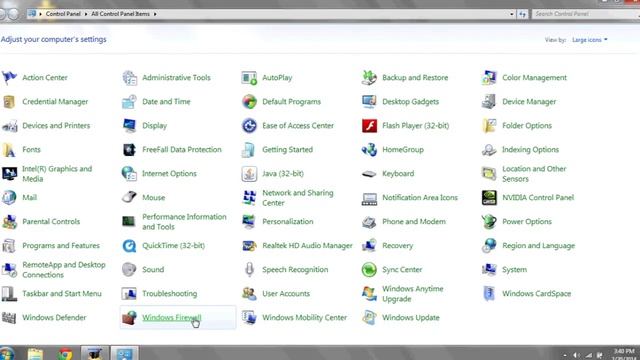
Task: Open the Default Programs icon
Action: [x=249, y=101]
